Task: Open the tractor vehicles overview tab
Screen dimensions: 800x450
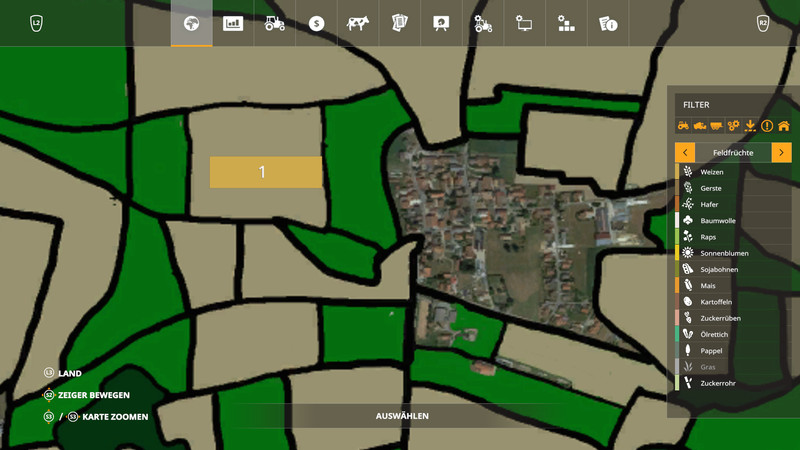Action: [275, 23]
